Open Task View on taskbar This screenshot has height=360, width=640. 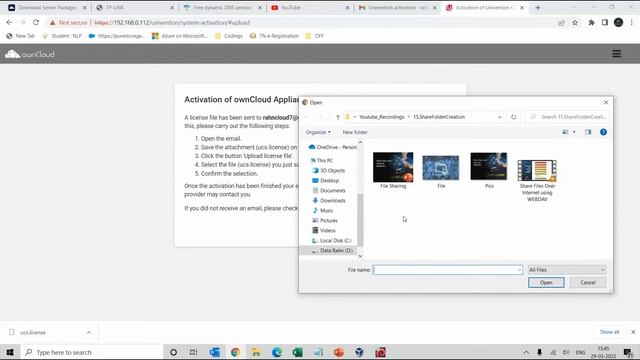tap(193, 352)
